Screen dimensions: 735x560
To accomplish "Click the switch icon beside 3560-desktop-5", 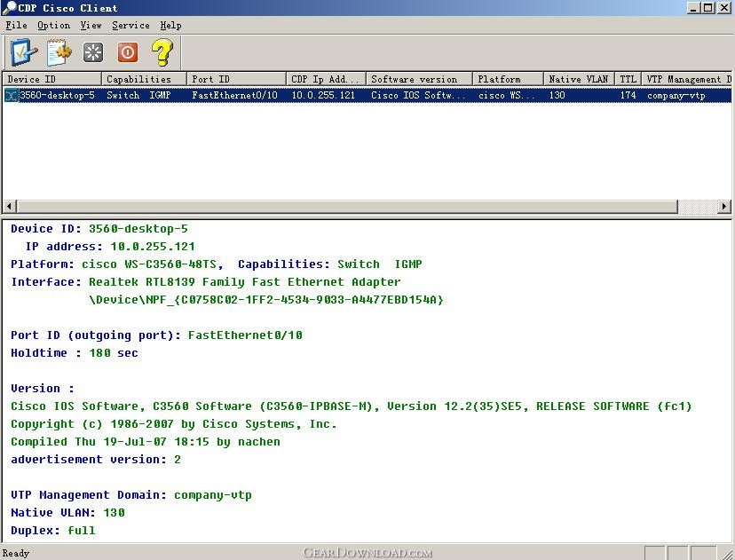I will 12,96.
